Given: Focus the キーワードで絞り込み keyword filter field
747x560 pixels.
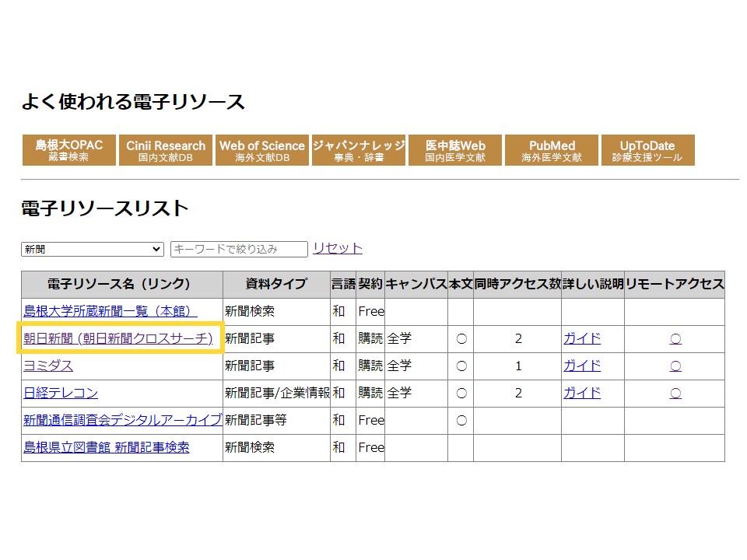Looking at the screenshot, I should (239, 249).
